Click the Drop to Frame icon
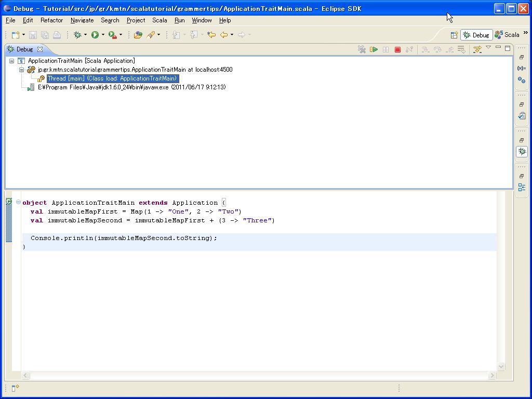 461,49
